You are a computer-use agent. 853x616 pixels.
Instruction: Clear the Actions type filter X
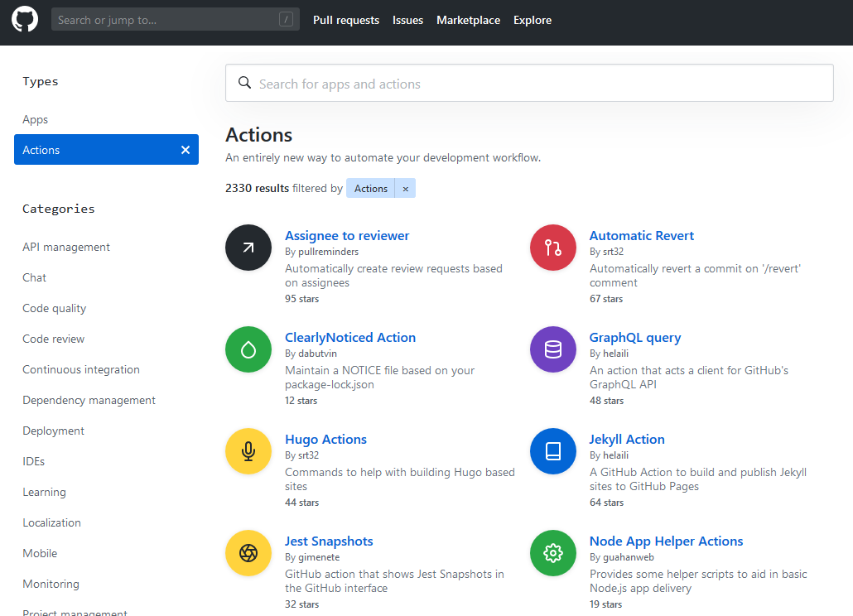coord(186,150)
